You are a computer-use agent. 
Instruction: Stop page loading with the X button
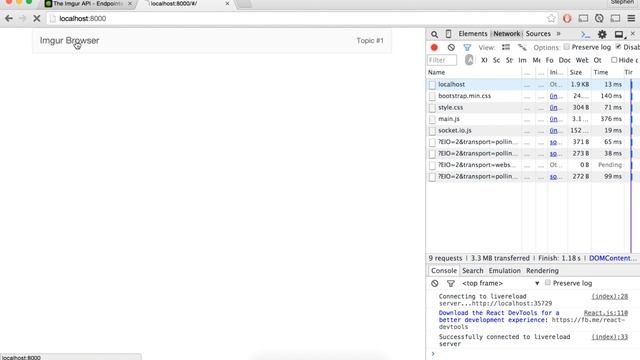36,18
